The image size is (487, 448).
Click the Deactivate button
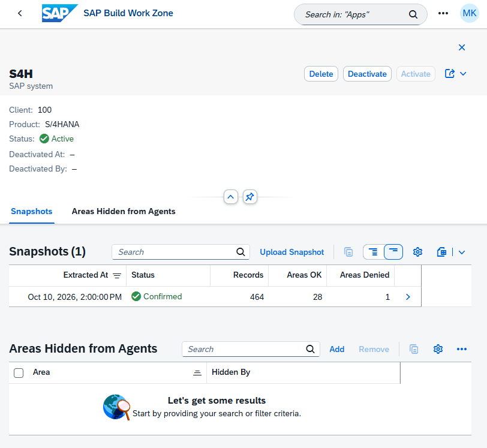(367, 74)
